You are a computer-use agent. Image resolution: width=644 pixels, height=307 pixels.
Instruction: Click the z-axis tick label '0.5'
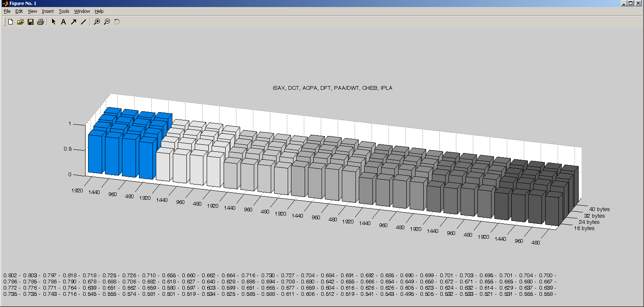[x=68, y=149]
